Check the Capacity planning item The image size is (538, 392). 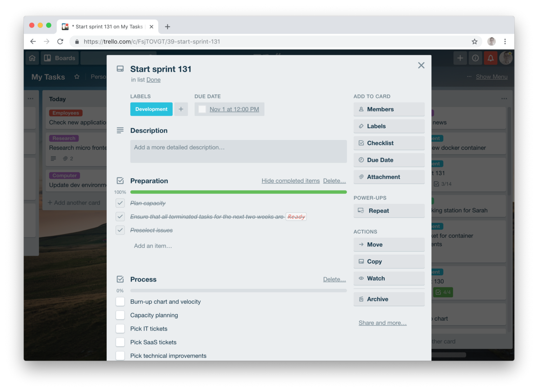[120, 315]
